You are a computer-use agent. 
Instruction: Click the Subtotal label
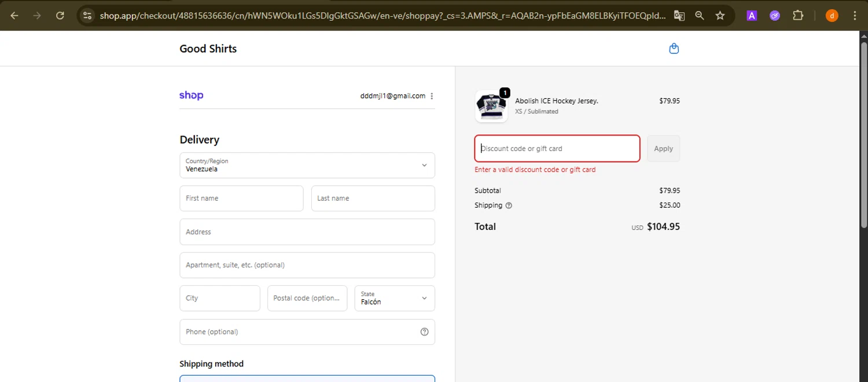click(x=488, y=190)
